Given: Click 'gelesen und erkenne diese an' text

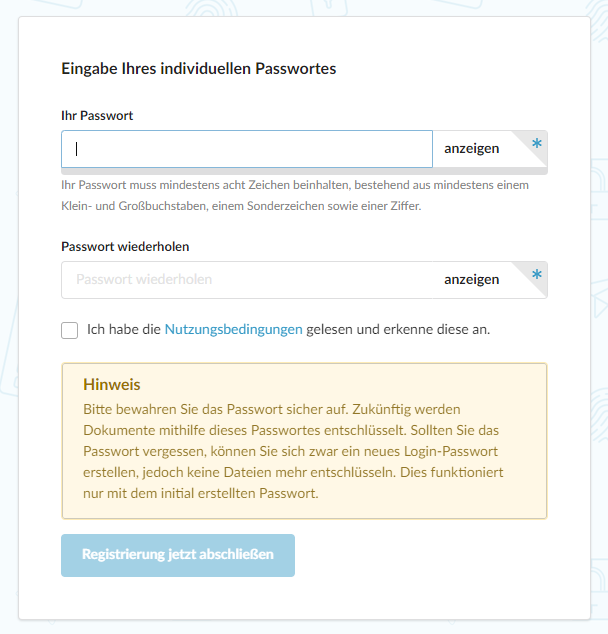Looking at the screenshot, I should point(398,329).
